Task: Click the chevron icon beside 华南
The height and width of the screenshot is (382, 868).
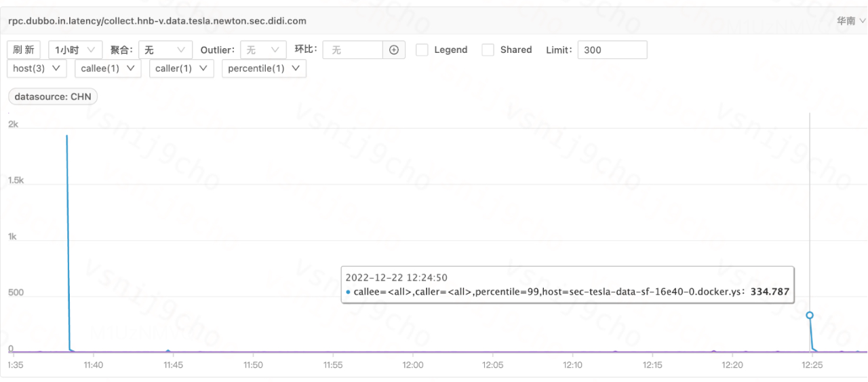Action: point(862,21)
